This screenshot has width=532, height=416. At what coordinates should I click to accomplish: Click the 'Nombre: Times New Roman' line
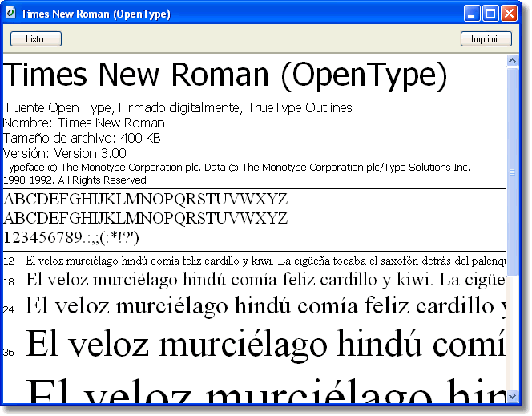pyautogui.click(x=84, y=123)
